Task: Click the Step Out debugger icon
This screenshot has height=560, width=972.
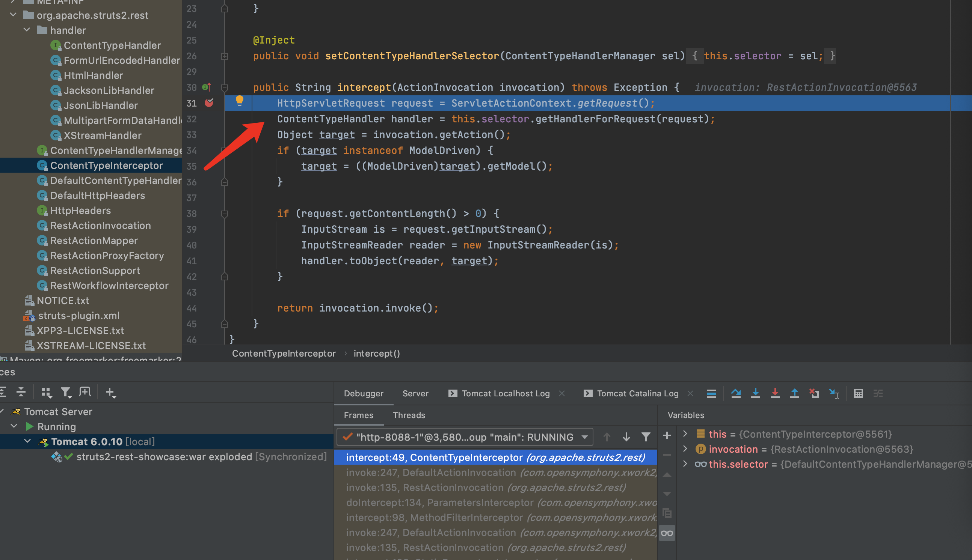Action: 795,393
